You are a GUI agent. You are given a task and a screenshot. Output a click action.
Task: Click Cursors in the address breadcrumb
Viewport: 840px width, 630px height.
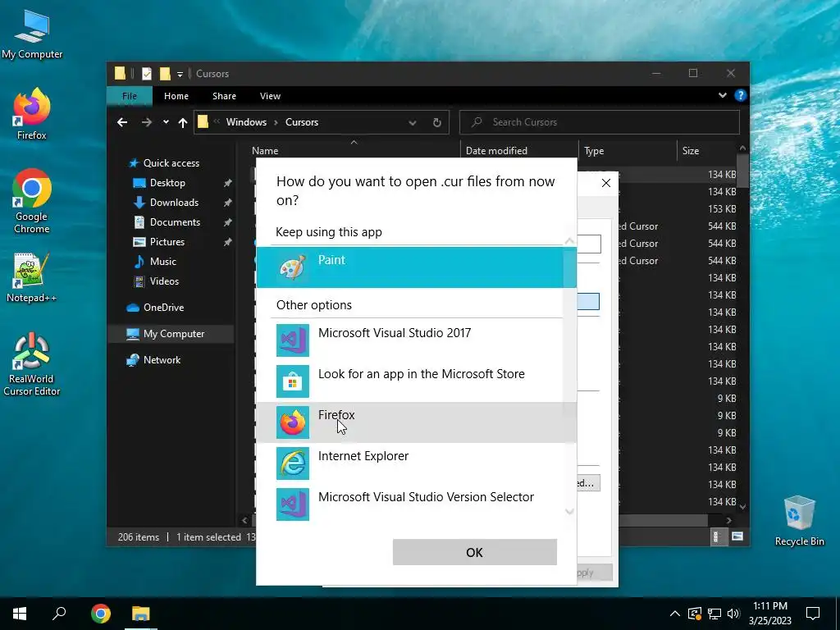coord(302,122)
